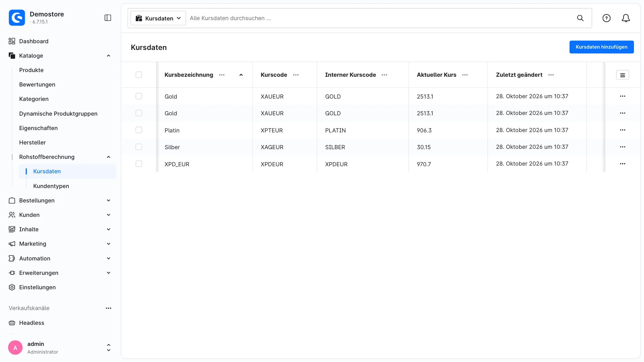Select the Platin row checkbox

(x=139, y=130)
